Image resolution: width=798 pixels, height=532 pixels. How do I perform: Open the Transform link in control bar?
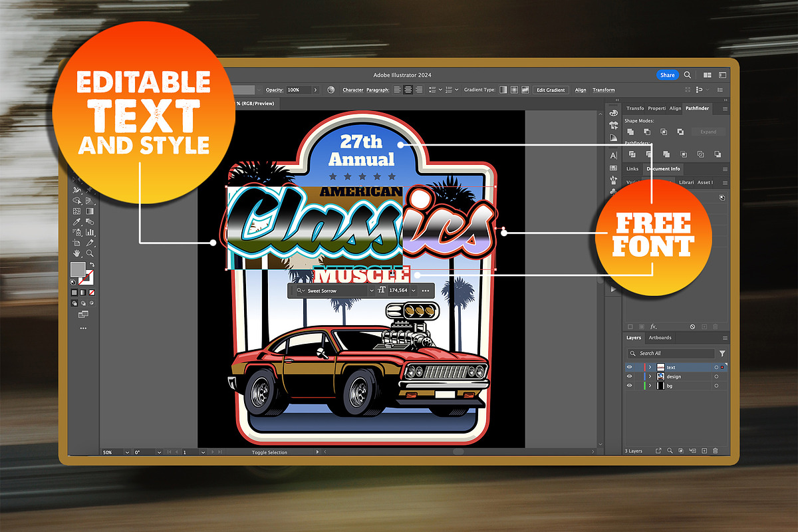click(x=604, y=90)
